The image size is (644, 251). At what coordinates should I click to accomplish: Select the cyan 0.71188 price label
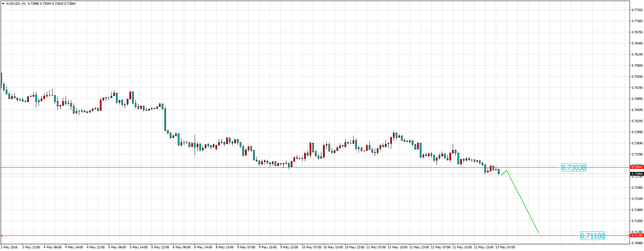pyautogui.click(x=592, y=236)
